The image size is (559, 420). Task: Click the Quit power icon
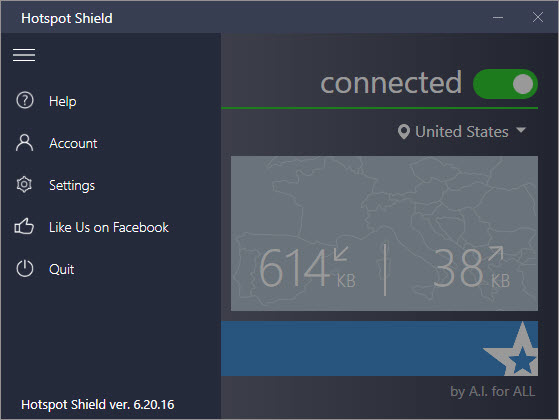(x=25, y=268)
